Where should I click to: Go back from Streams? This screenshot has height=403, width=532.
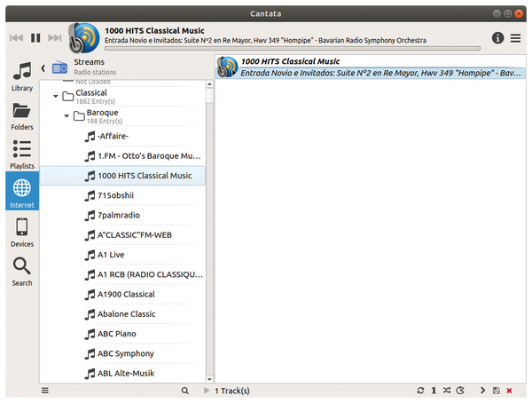click(43, 68)
